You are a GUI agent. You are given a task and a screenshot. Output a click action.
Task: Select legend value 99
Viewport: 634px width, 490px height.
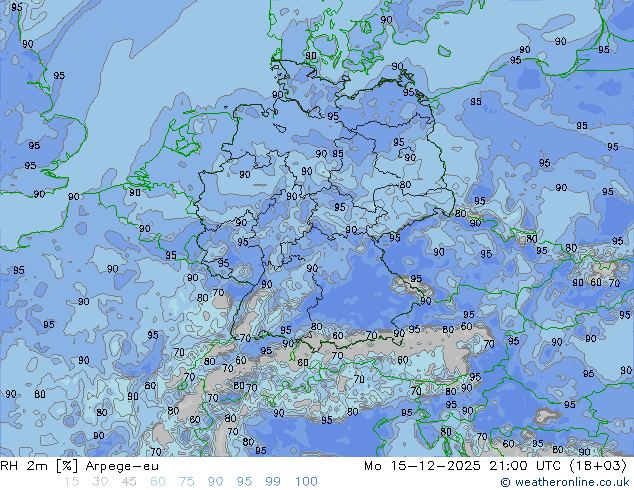click(273, 482)
